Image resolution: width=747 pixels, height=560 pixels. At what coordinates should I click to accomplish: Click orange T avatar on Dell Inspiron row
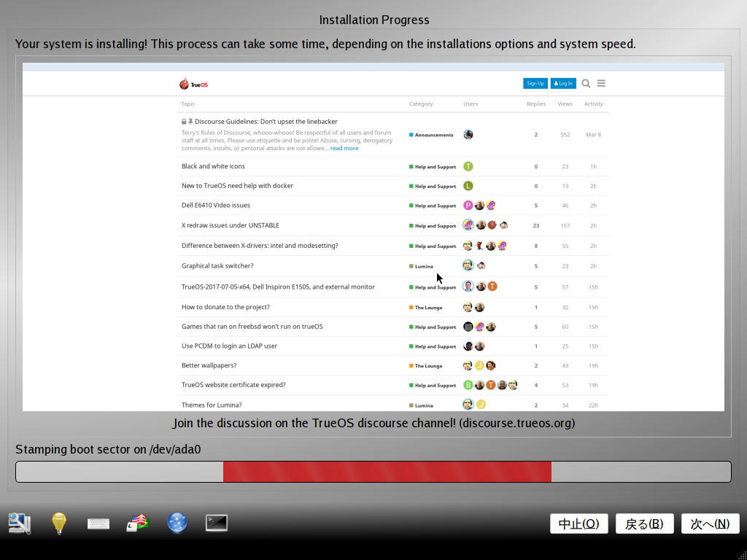click(x=492, y=286)
